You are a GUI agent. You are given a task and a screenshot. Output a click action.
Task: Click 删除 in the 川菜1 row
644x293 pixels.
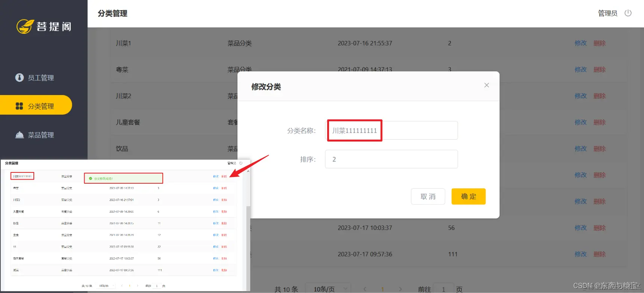click(x=600, y=43)
